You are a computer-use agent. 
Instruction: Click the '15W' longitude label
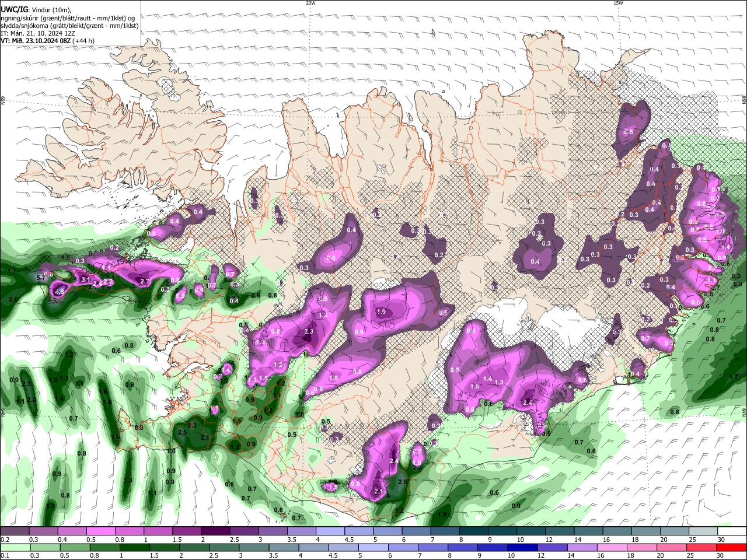click(618, 3)
